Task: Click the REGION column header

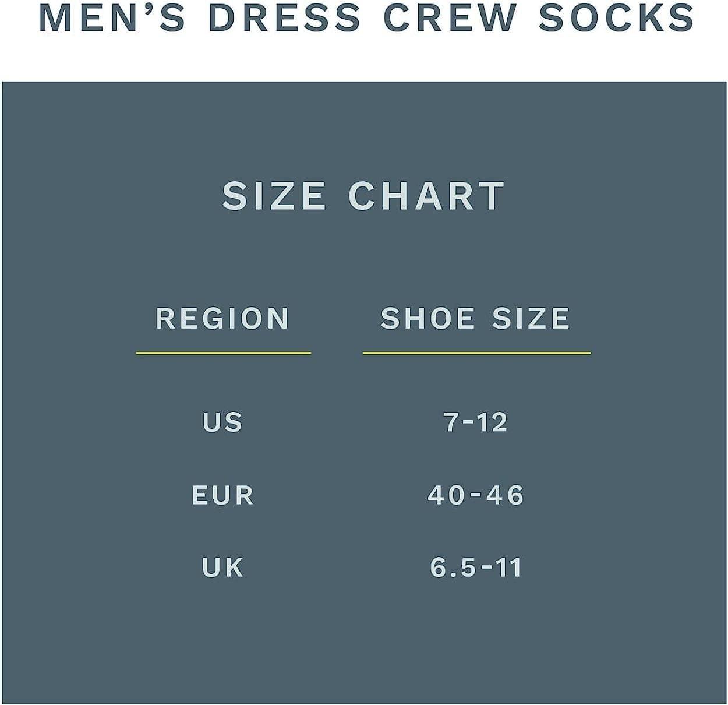Action: [x=222, y=318]
